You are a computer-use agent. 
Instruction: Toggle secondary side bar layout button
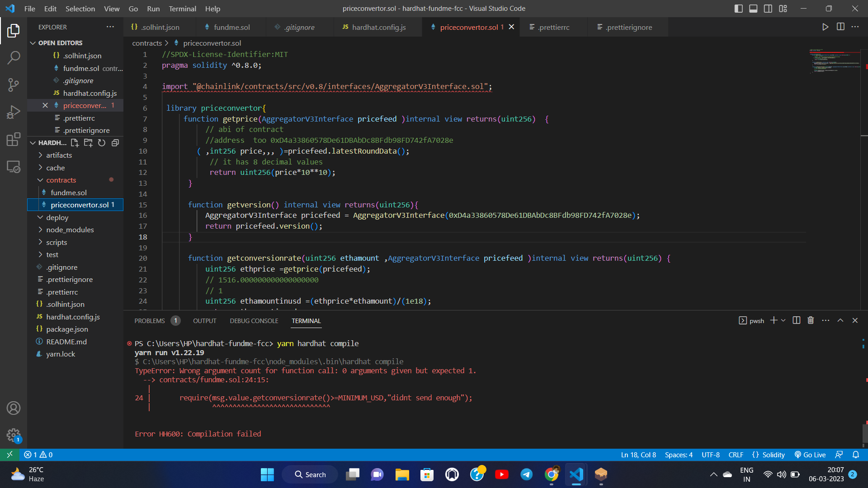[x=768, y=9]
